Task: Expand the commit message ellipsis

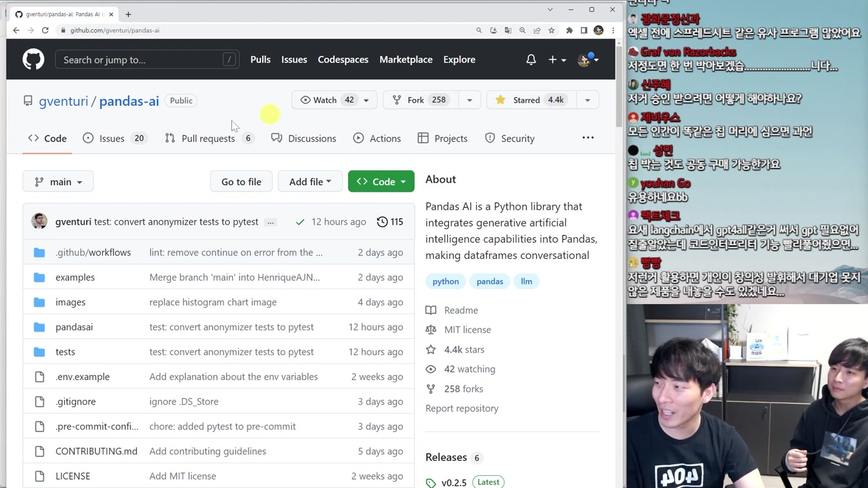Action: pyautogui.click(x=271, y=222)
